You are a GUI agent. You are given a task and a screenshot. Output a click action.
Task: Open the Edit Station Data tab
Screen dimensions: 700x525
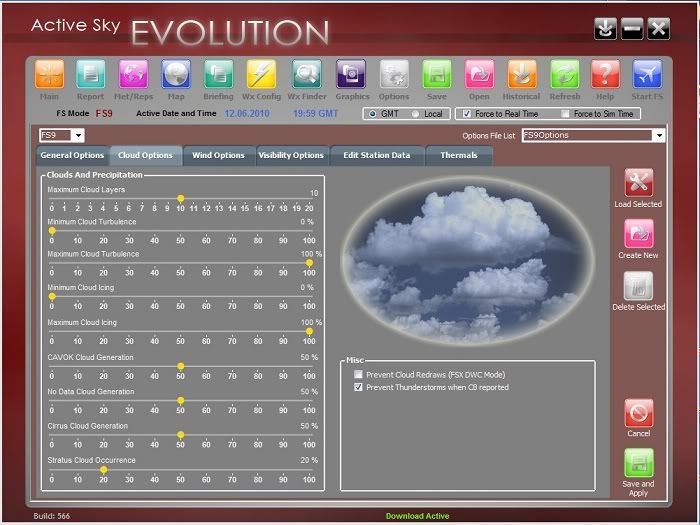[377, 155]
